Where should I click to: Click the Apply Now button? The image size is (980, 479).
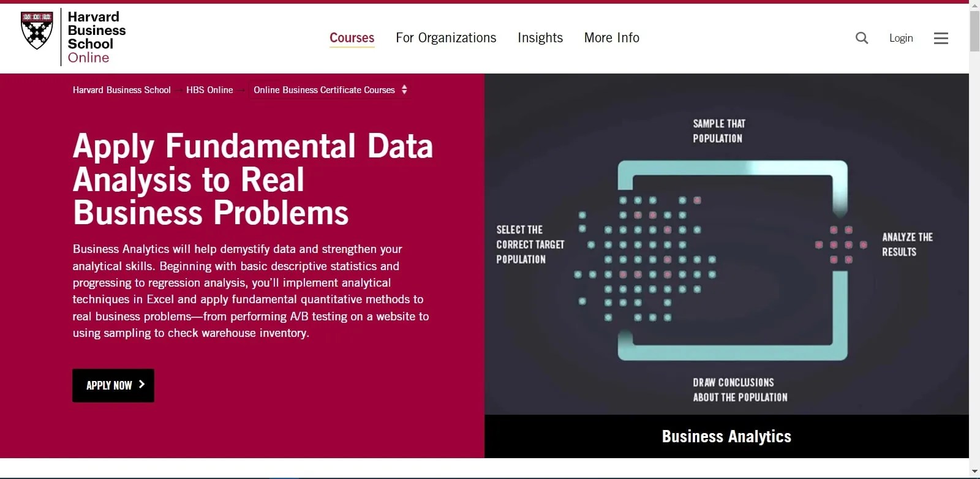click(113, 385)
